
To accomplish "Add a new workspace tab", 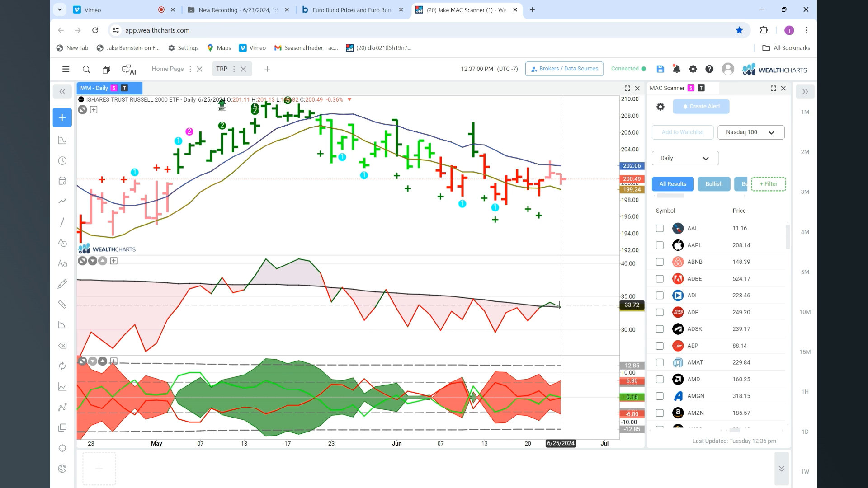I will click(267, 69).
